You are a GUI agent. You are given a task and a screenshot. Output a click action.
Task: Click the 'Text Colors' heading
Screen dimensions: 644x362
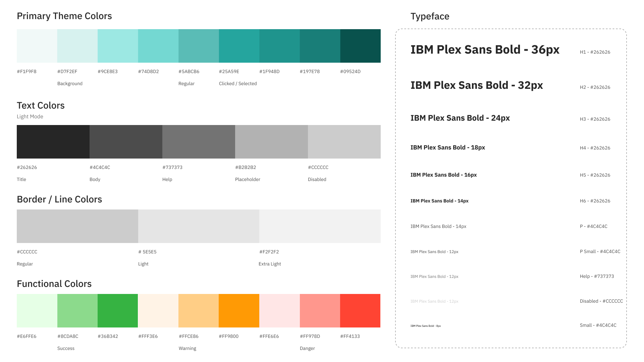pyautogui.click(x=41, y=105)
